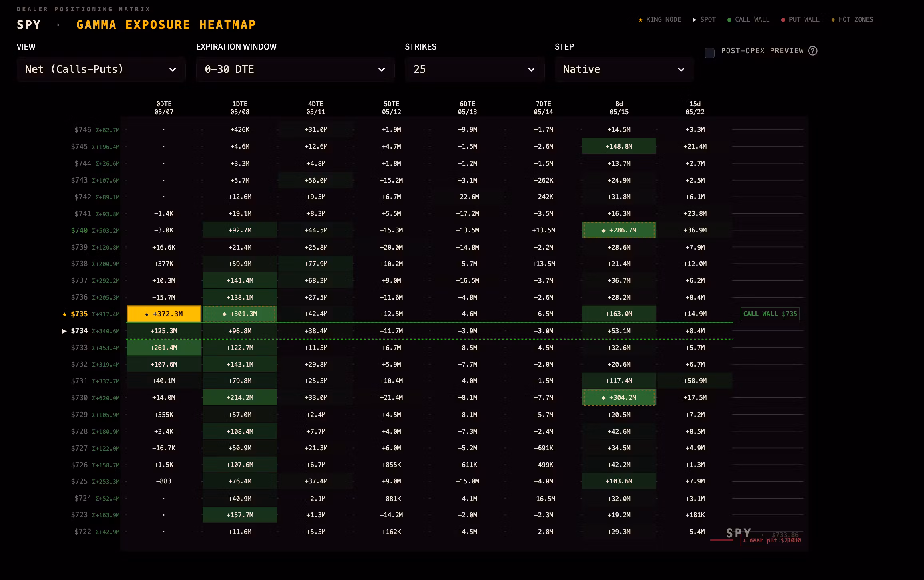Click the +163.0M cell in the 8d column
This screenshot has height=580, width=924.
click(x=619, y=314)
